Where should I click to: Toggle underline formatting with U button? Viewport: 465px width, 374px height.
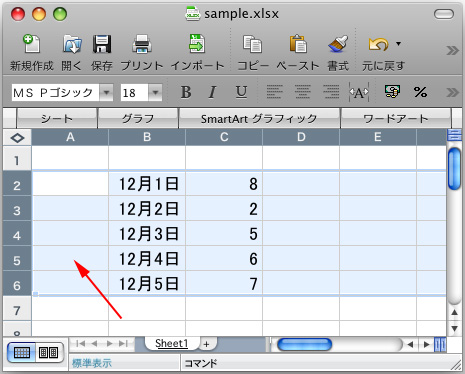[241, 92]
